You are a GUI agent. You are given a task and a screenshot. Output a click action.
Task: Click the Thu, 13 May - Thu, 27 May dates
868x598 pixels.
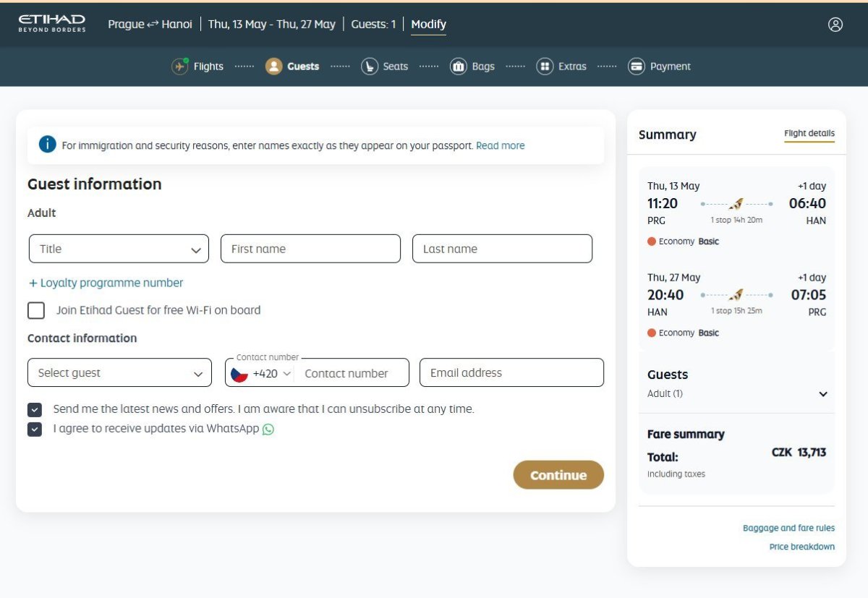pyautogui.click(x=272, y=25)
